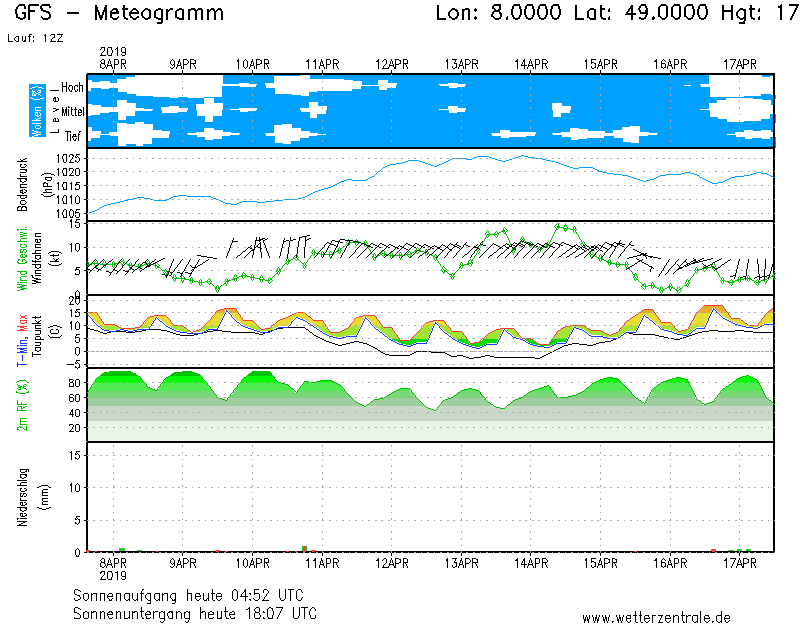This screenshot has height=625, width=800.
Task: Select the 12APR marker on the top axis
Action: [392, 64]
